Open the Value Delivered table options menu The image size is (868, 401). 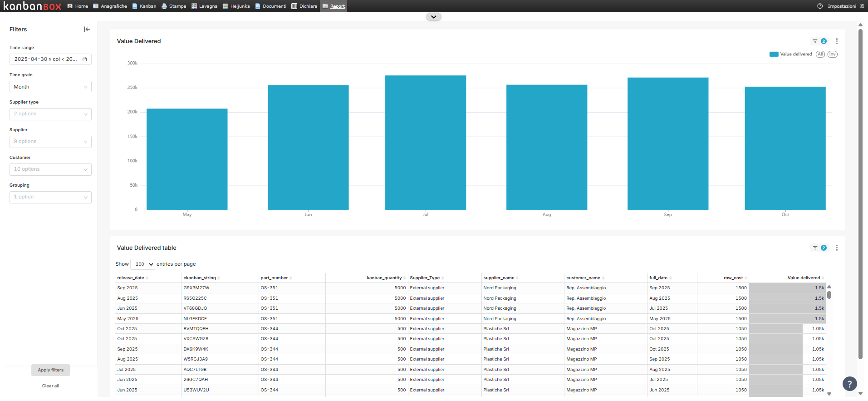pos(837,248)
